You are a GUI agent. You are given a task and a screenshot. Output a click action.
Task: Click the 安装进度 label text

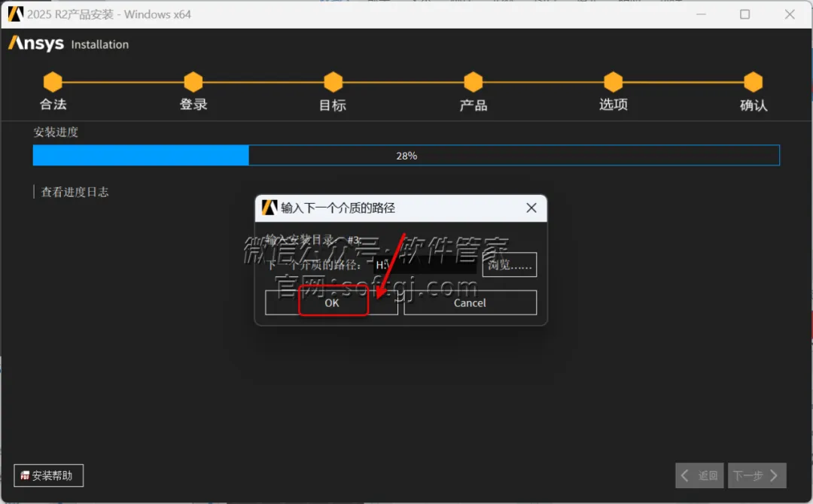(56, 132)
